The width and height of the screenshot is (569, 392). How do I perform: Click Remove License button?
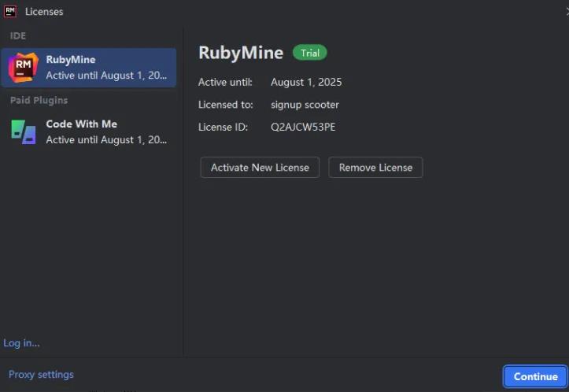coord(375,168)
